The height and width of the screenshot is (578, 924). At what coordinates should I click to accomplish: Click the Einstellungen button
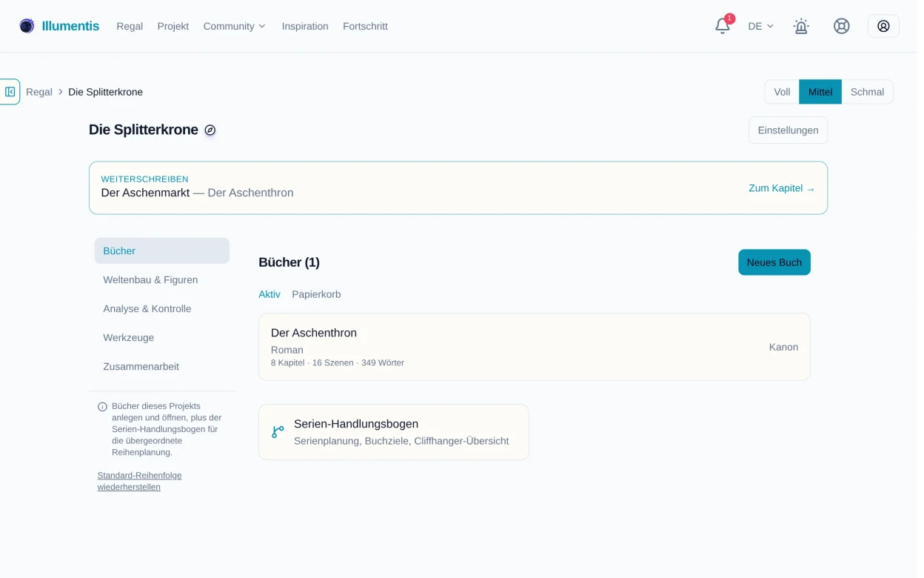(788, 130)
